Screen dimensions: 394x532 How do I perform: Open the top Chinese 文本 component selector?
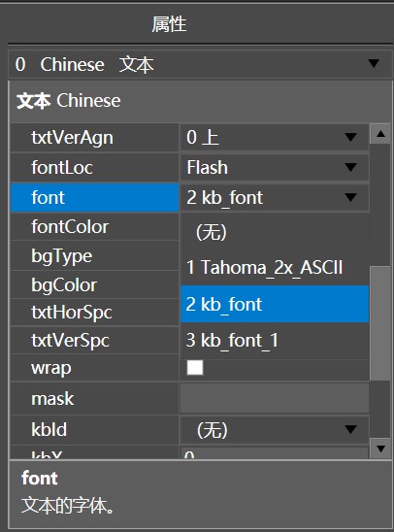point(200,64)
